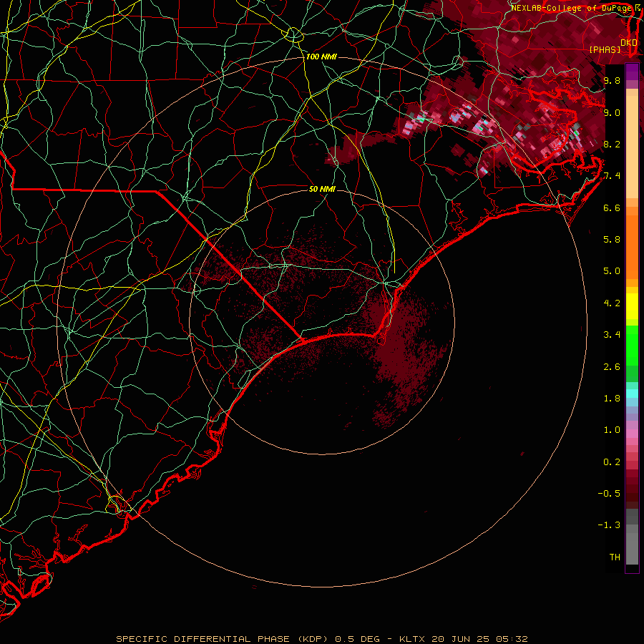Click the 5.0 scale value
Viewport: 644px width, 644px height.
pyautogui.click(x=612, y=271)
